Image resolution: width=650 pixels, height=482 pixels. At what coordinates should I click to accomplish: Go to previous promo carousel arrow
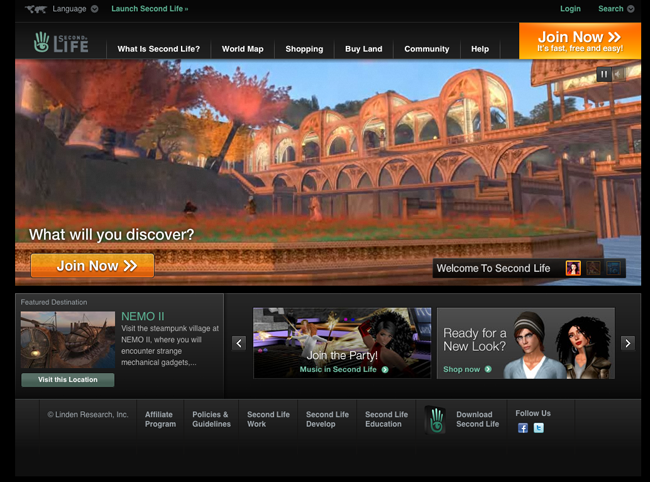(x=239, y=343)
